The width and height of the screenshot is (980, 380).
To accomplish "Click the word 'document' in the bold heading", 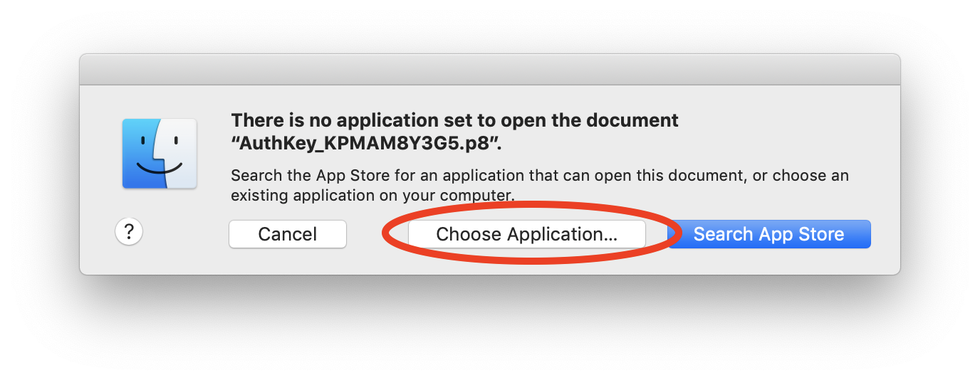I will [635, 120].
